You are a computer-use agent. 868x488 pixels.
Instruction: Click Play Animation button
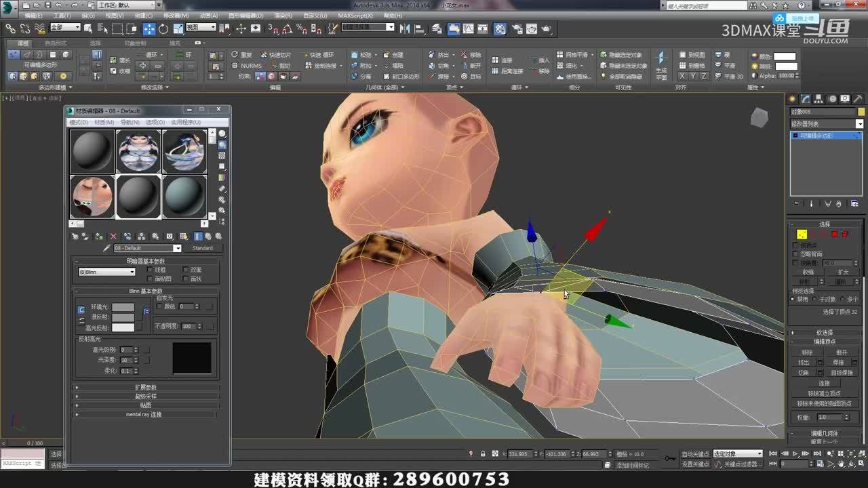(x=795, y=454)
